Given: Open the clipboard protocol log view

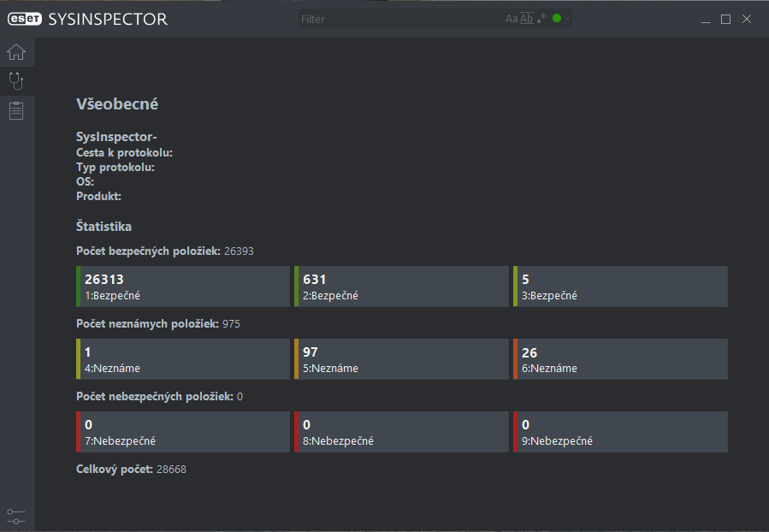Looking at the screenshot, I should (16, 110).
